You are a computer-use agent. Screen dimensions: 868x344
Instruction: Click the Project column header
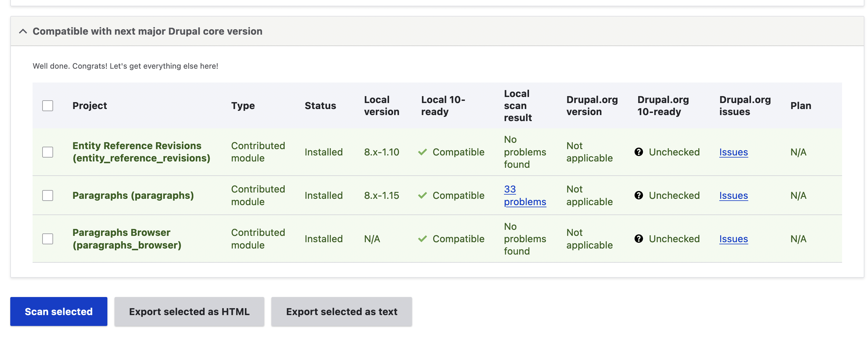(x=90, y=106)
